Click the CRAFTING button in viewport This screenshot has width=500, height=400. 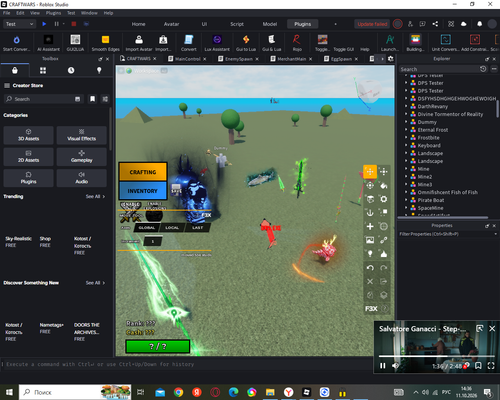[143, 172]
